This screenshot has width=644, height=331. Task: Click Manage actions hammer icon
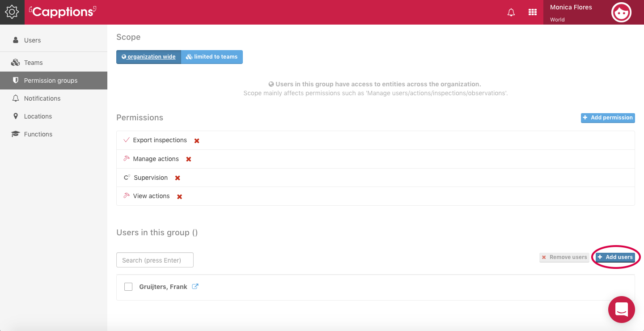tap(127, 159)
